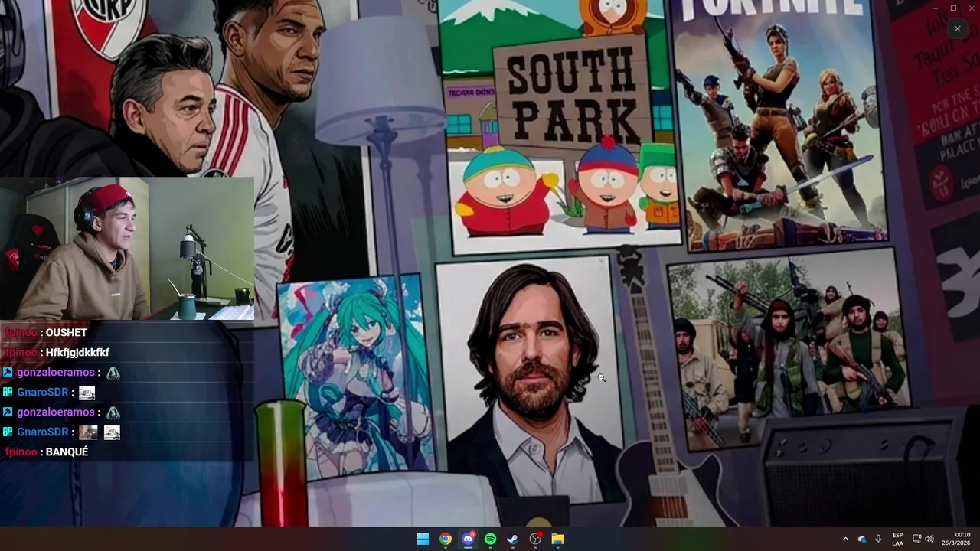The image size is (980, 551).
Task: Show hidden system tray icons
Action: coord(845,539)
